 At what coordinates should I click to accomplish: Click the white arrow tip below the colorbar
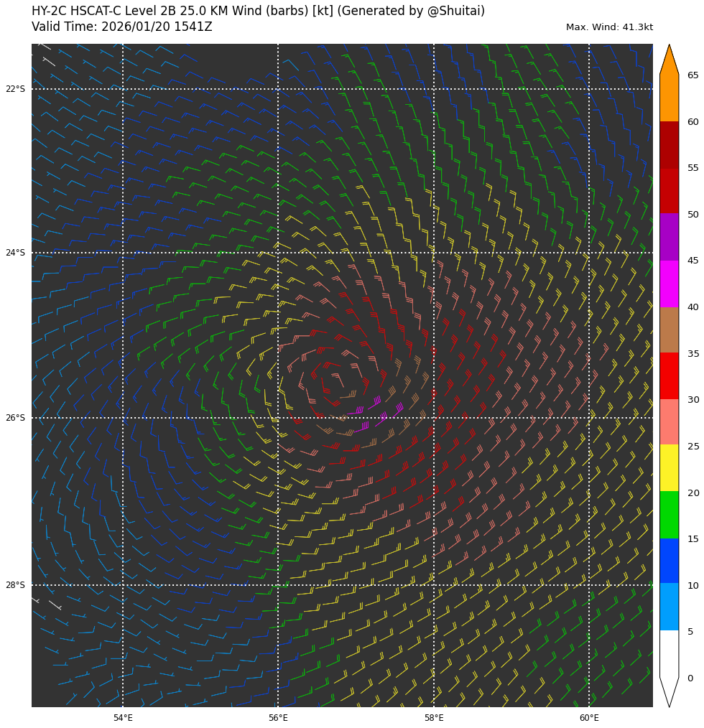669,691
